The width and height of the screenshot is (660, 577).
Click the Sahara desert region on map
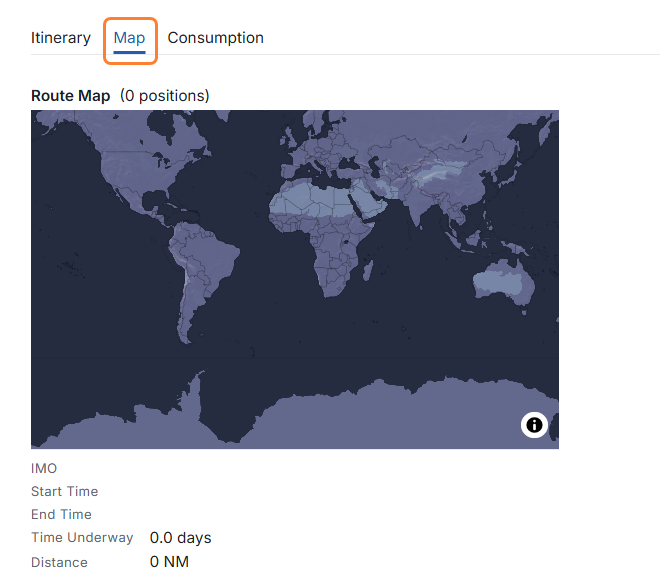[x=315, y=197]
